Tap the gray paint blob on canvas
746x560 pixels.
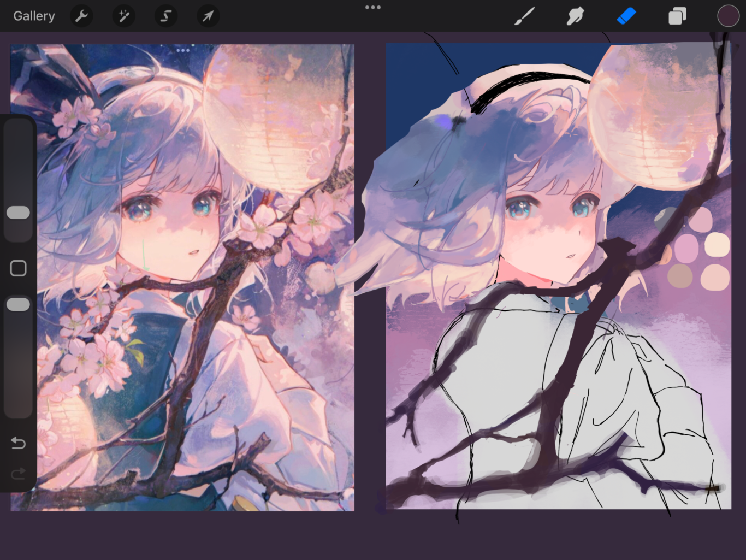pyautogui.click(x=666, y=219)
